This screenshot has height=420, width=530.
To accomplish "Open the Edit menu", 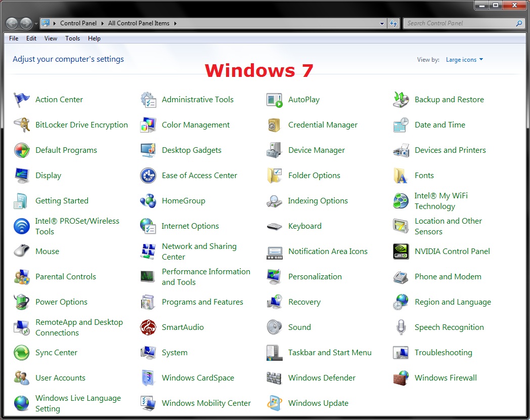I will pyautogui.click(x=31, y=38).
